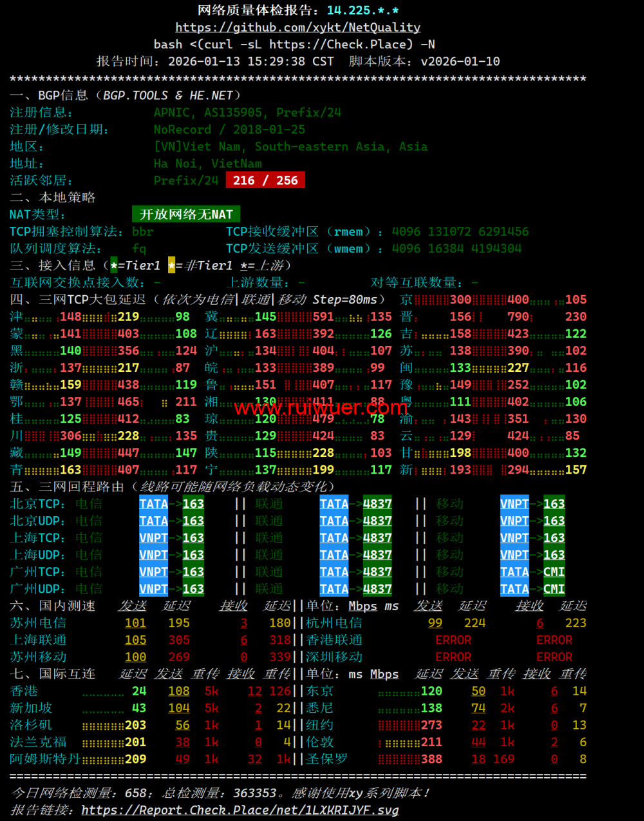Click 苏州电信 send speed value 101
This screenshot has width=644, height=821.
pyautogui.click(x=135, y=623)
